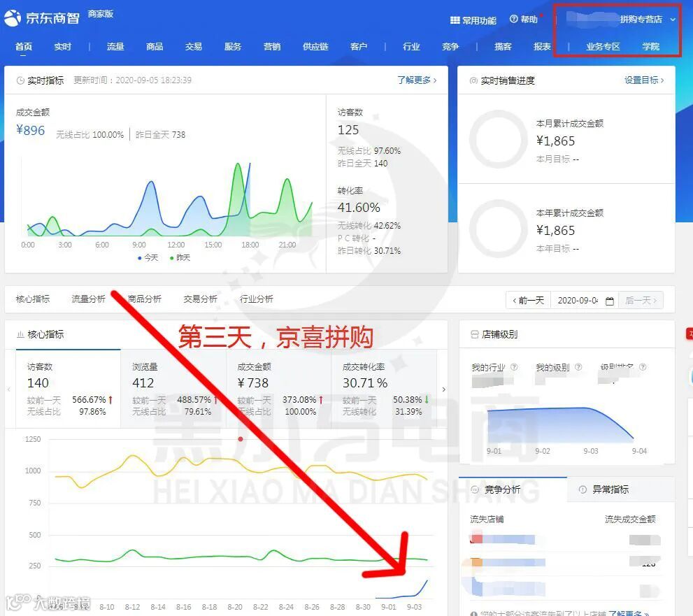Open the 行业 menu
This screenshot has width=693, height=616.
[x=411, y=46]
